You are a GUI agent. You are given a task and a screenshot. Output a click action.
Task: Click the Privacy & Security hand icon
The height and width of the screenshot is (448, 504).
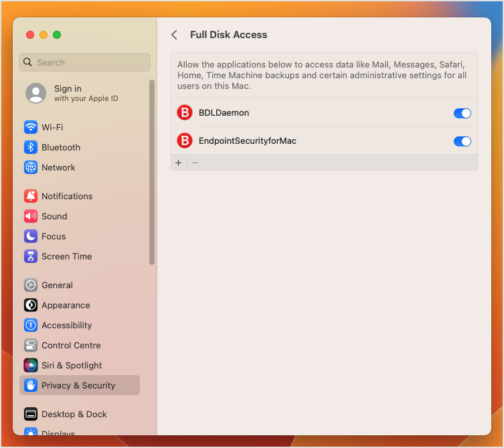click(x=31, y=385)
